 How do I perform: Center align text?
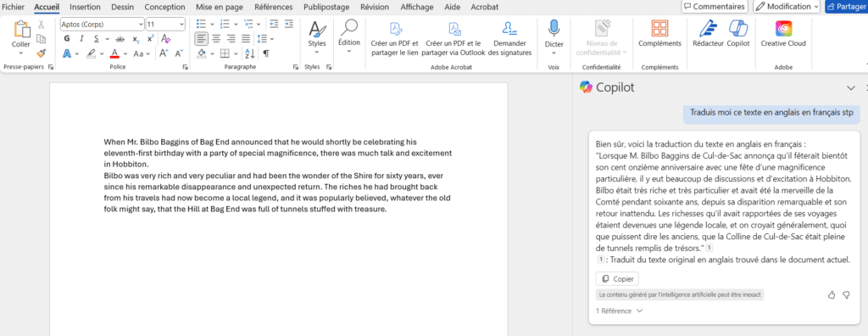[216, 39]
